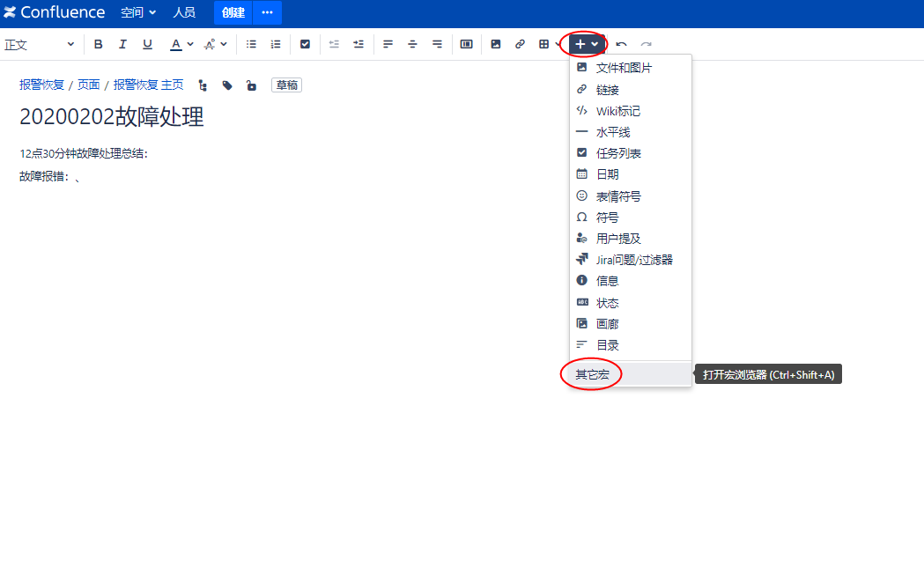
Task: Click the task list checkbox toolbar button
Action: tap(306, 44)
